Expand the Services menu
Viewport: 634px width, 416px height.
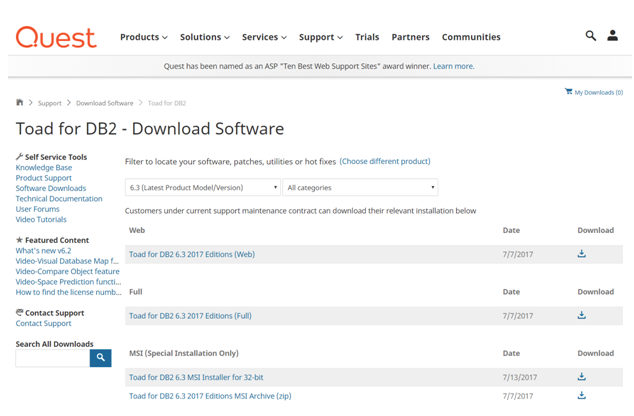click(x=264, y=37)
